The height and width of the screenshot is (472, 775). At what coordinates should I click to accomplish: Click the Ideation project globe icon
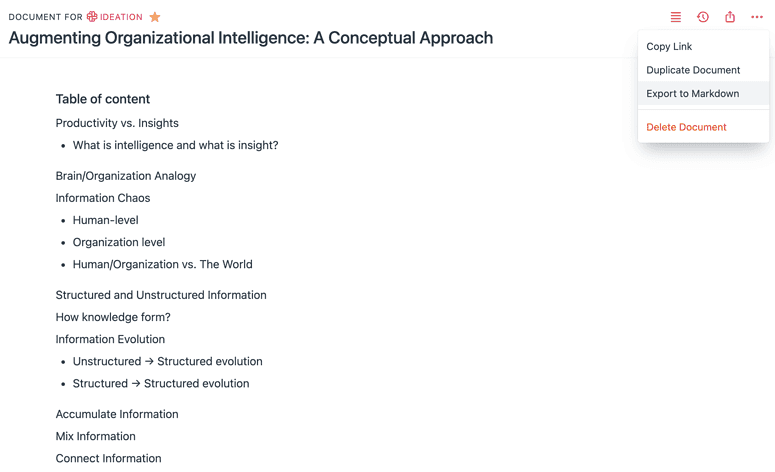(92, 17)
